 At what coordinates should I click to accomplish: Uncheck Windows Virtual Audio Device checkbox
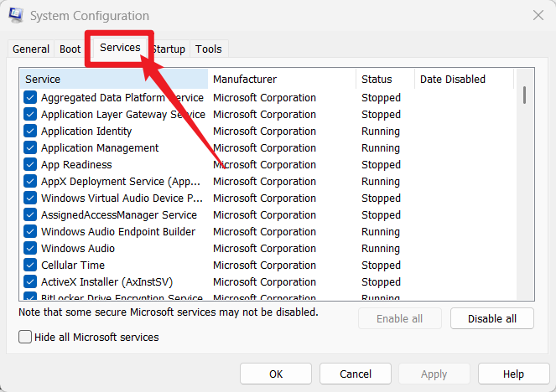30,198
